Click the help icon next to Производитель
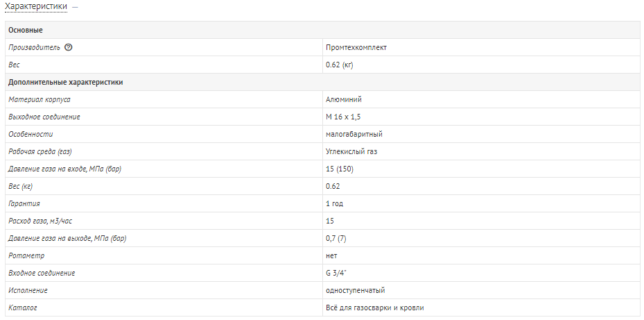Screen dimensions: 644x320 (x=69, y=47)
